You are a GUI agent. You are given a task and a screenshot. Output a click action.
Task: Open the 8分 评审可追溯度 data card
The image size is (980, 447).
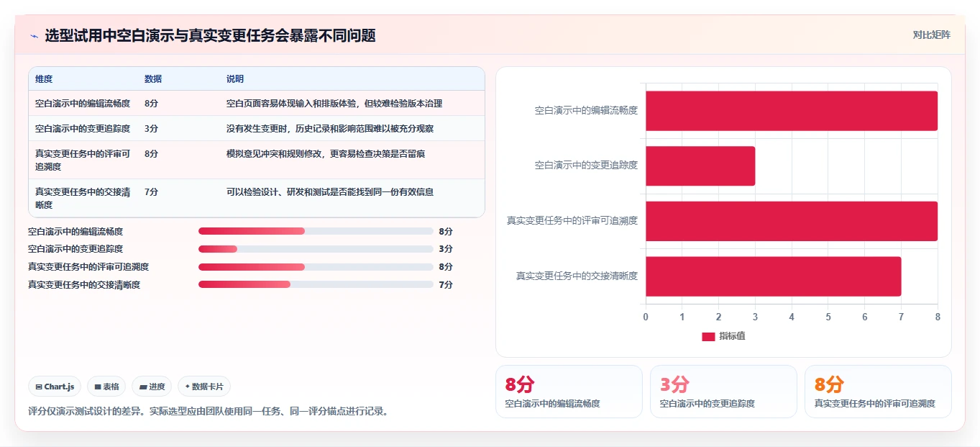point(878,392)
